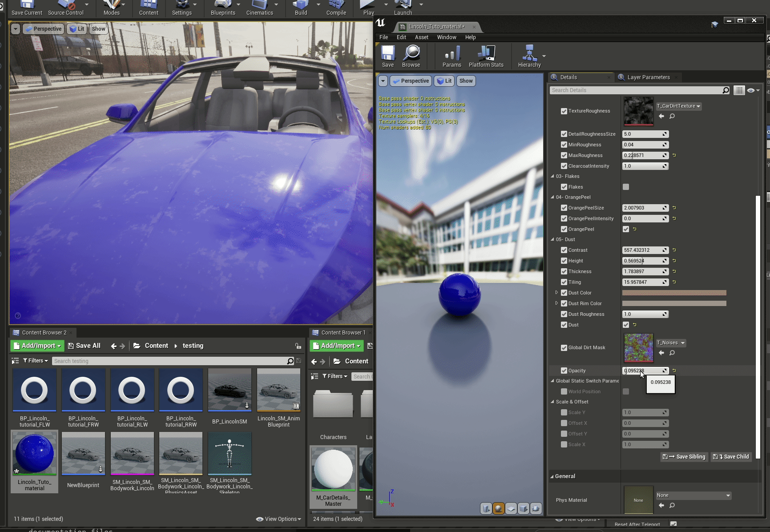
Task: Select the cube preview mesh icon
Action: click(524, 508)
